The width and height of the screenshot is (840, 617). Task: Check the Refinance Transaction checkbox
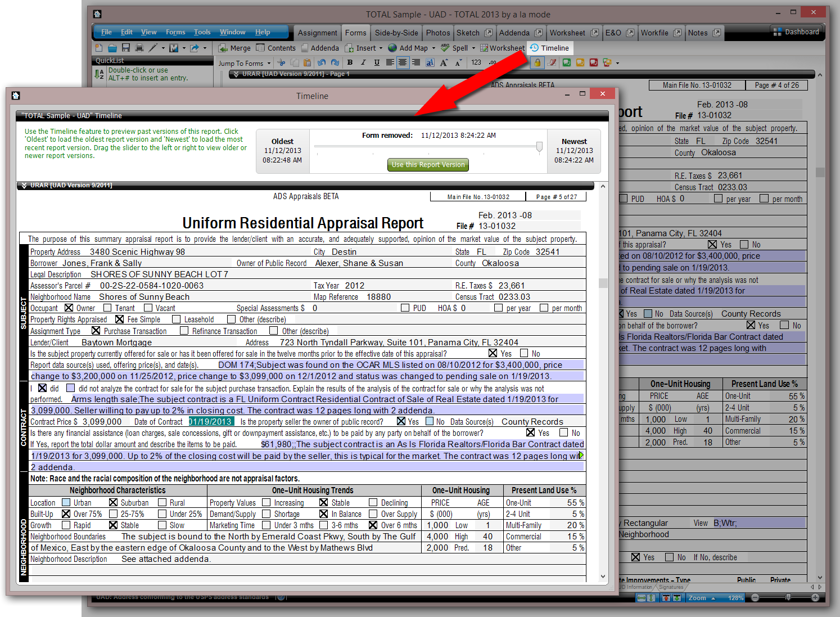184,331
